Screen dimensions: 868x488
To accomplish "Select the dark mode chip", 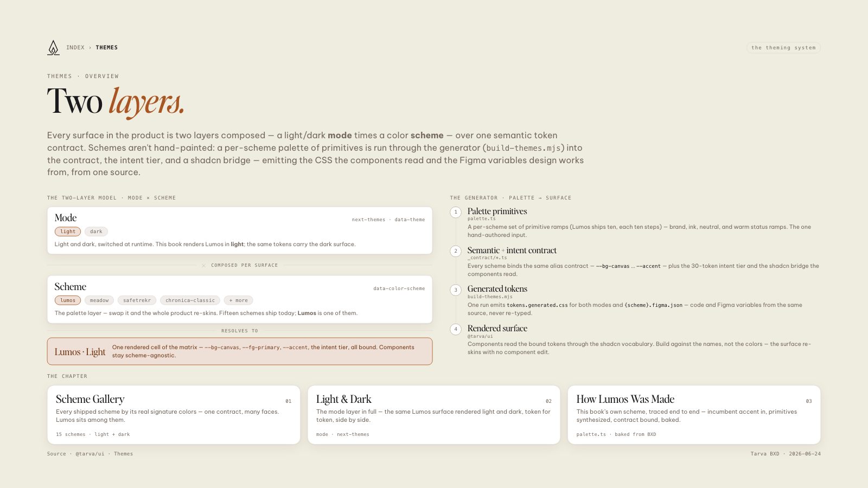I will (x=96, y=232).
